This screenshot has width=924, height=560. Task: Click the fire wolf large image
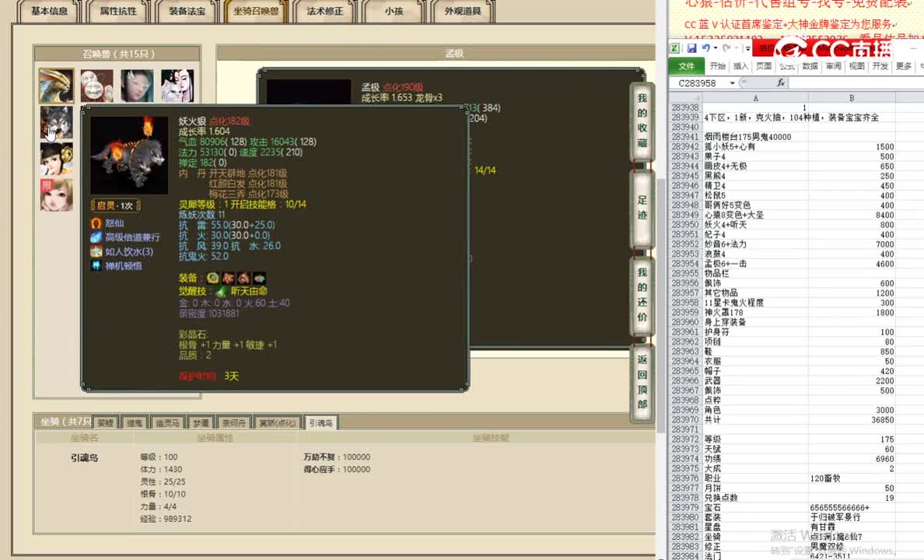tap(129, 155)
